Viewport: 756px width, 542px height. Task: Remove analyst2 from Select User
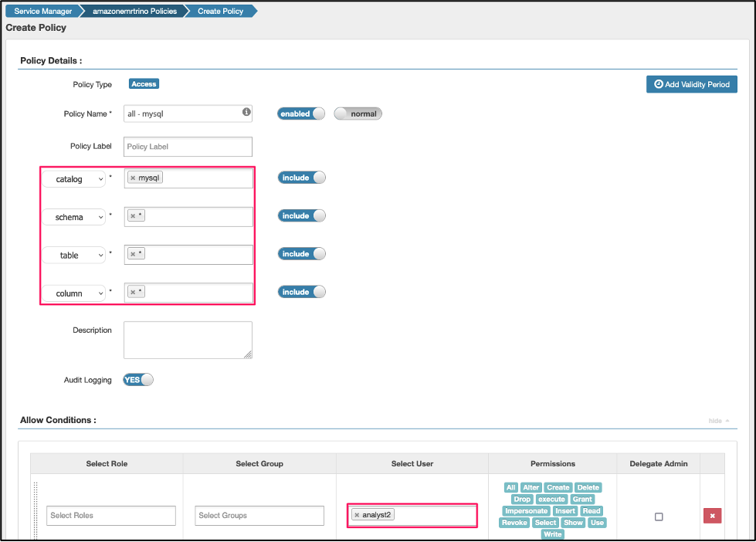pos(357,515)
